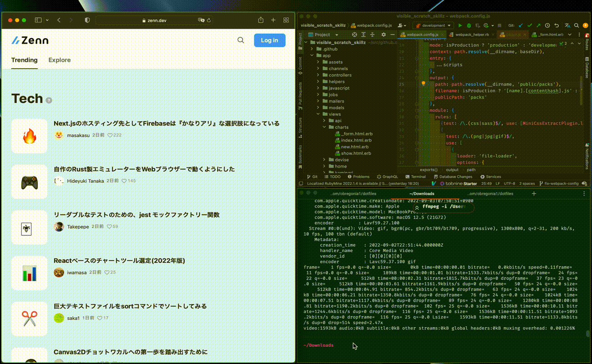Viewport: 592px width, 364px height.
Task: Open a new Safari tab
Action: click(x=273, y=20)
